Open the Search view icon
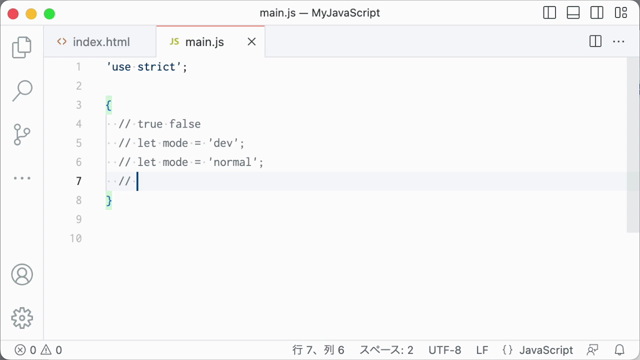Screen dimensions: 640x360 [22, 90]
